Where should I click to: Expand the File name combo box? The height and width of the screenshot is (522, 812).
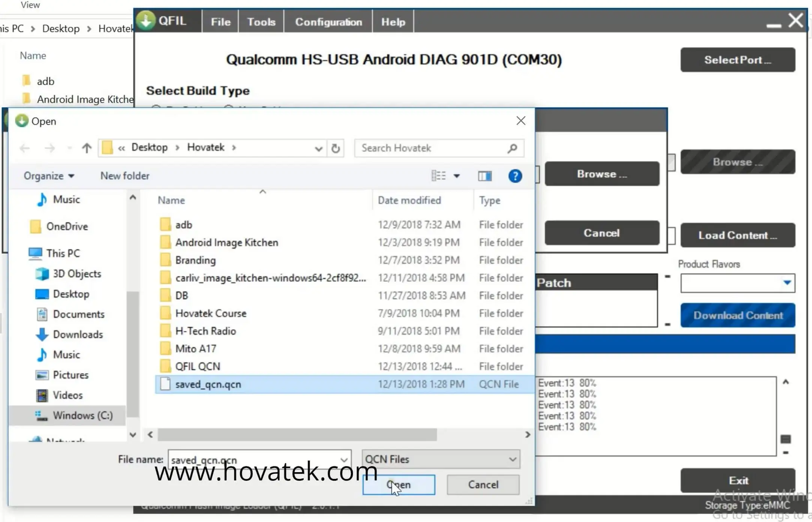(343, 460)
